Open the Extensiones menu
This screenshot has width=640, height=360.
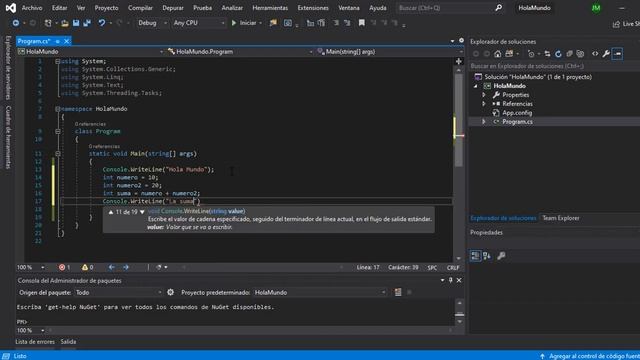click(x=313, y=8)
